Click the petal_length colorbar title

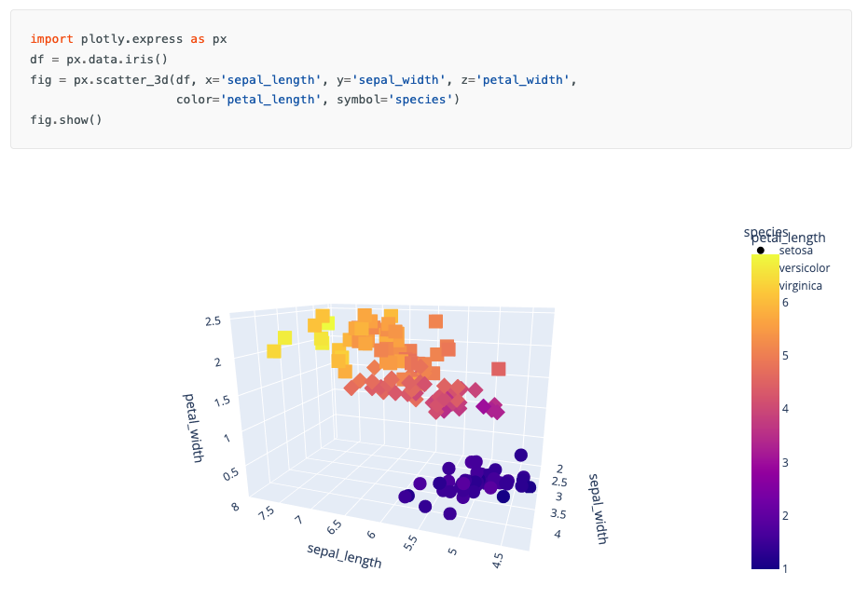coord(789,238)
